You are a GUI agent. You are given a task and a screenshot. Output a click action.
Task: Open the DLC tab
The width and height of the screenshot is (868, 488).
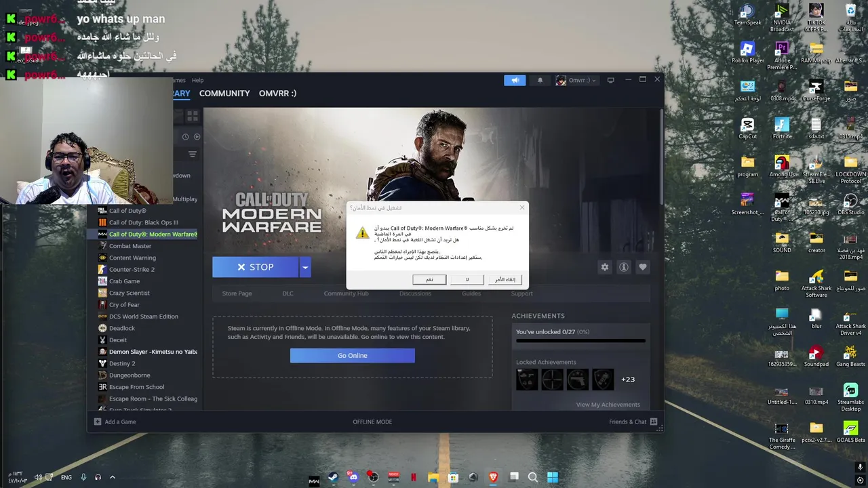(x=288, y=293)
